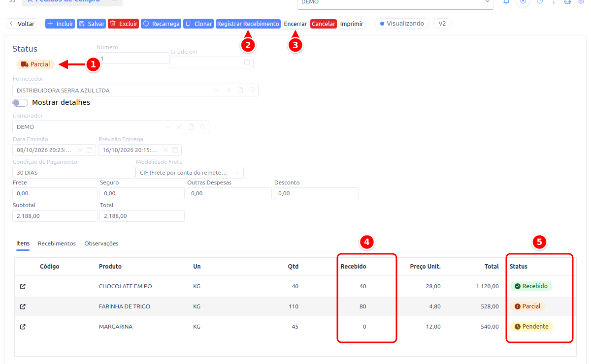The width and height of the screenshot is (591, 364).
Task: Go back with the Voltar button
Action: tap(22, 24)
